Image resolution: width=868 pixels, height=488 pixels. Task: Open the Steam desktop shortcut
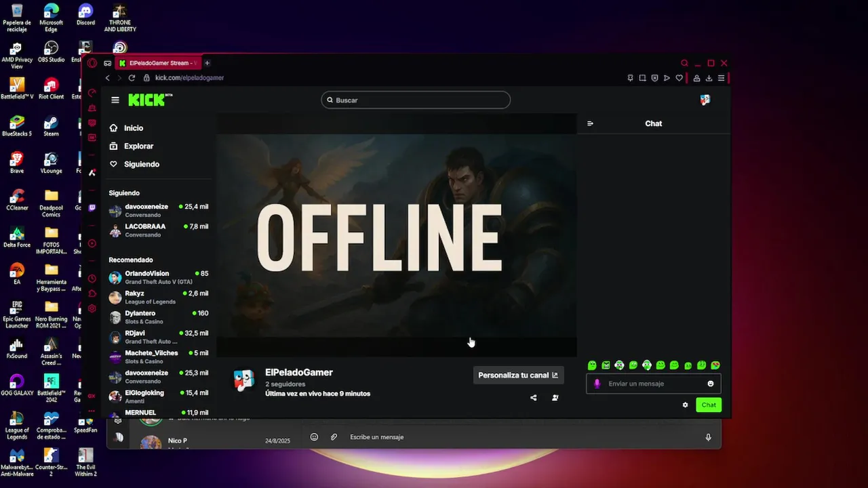tap(51, 126)
